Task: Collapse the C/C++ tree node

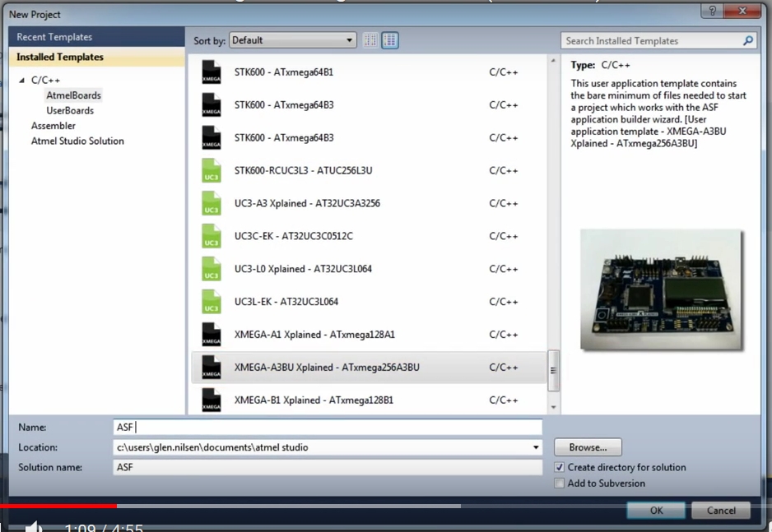Action: 21,80
